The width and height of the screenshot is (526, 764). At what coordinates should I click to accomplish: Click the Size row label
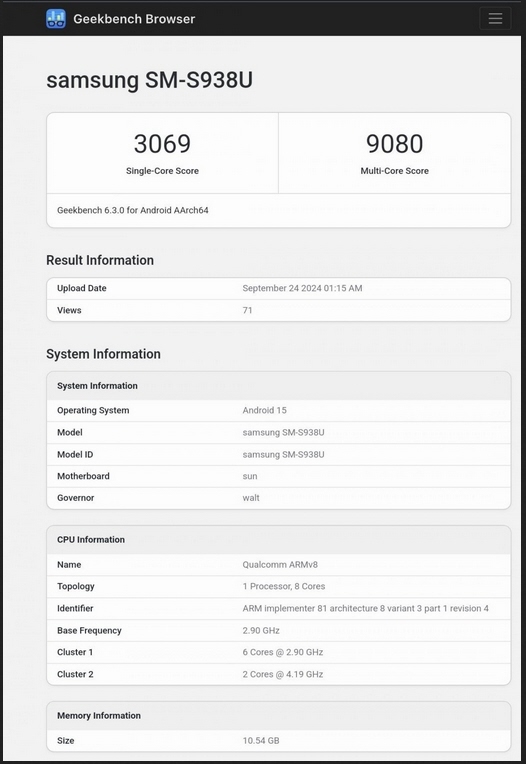click(66, 741)
